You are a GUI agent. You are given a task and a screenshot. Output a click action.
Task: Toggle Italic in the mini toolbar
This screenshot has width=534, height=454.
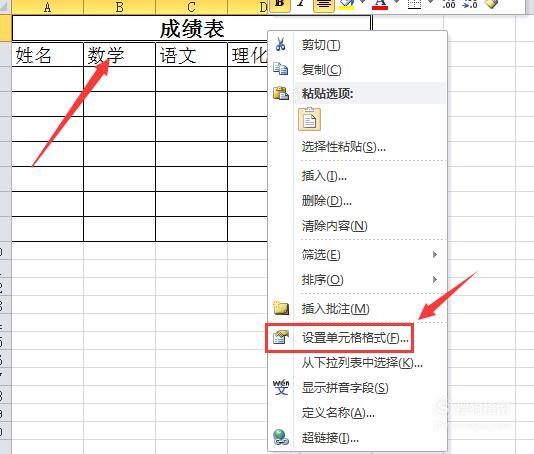(x=301, y=4)
